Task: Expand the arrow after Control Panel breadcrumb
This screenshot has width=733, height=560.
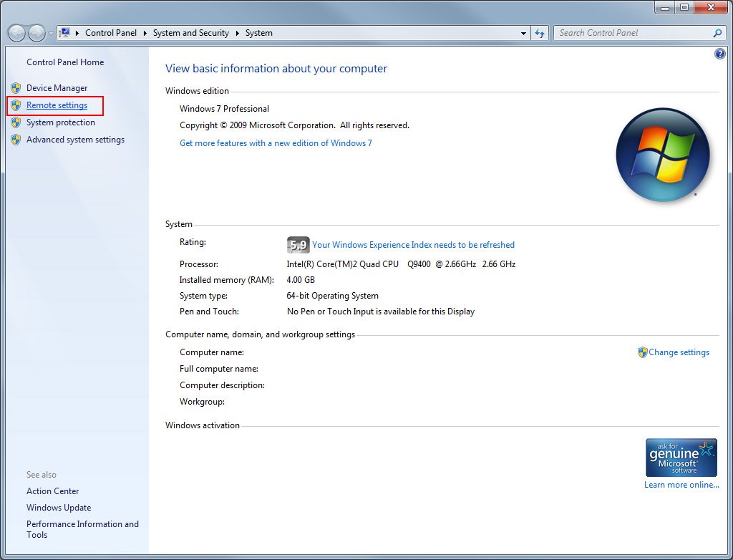Action: point(145,33)
